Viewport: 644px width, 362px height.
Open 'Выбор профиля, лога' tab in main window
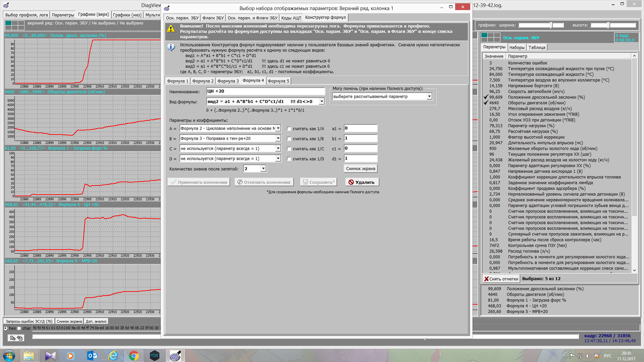click(x=26, y=15)
